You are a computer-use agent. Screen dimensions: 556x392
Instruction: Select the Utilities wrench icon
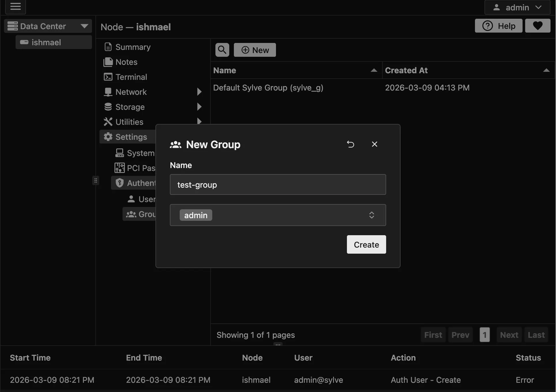tap(108, 122)
